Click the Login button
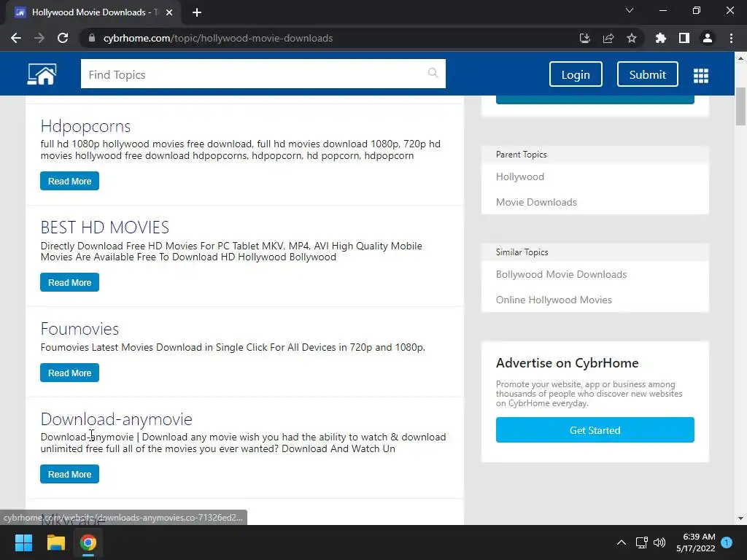The image size is (747, 560). [x=576, y=74]
